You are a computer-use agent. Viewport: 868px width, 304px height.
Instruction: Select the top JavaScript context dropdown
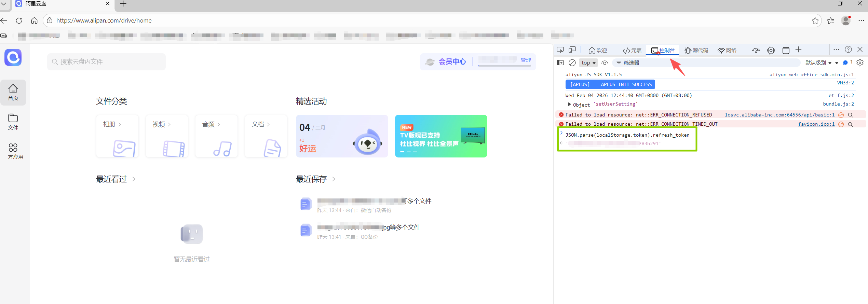(x=588, y=63)
